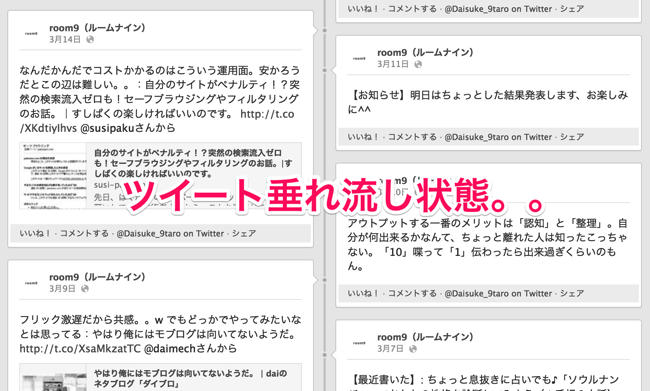Open preview title やはり俺にはモブログは向いてないようだ
650x391 pixels.
pos(190,378)
